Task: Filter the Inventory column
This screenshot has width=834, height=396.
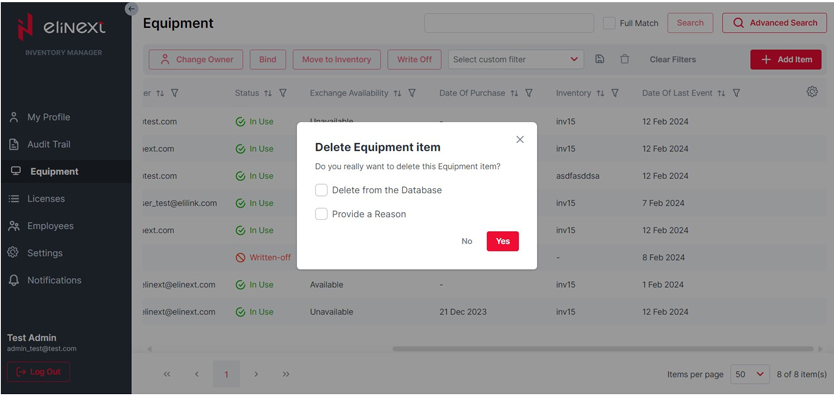Action: [615, 93]
